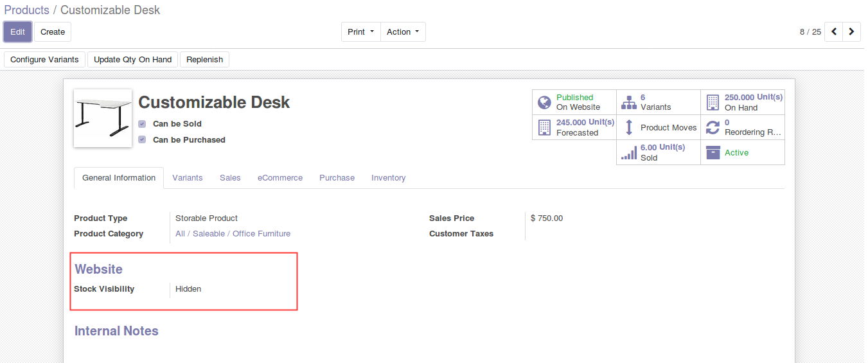
Task: Click the globe icon for Published On Website
Action: tap(544, 102)
